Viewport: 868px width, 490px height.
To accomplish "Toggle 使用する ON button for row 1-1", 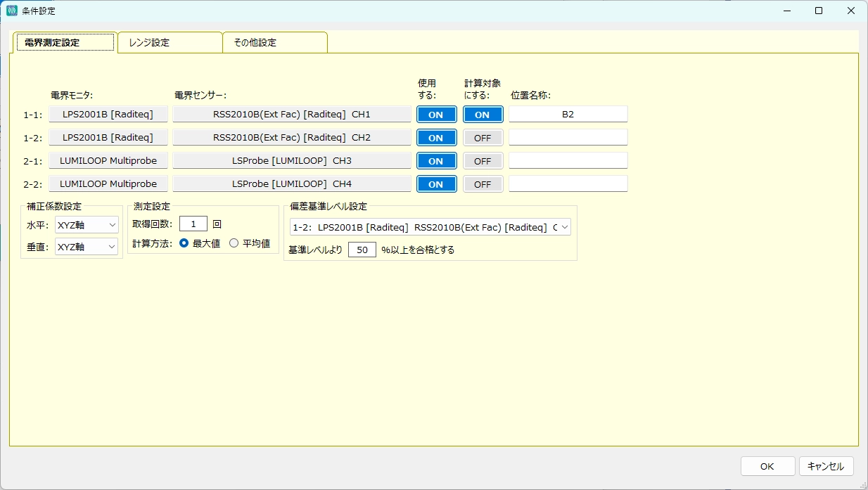I will pyautogui.click(x=436, y=115).
